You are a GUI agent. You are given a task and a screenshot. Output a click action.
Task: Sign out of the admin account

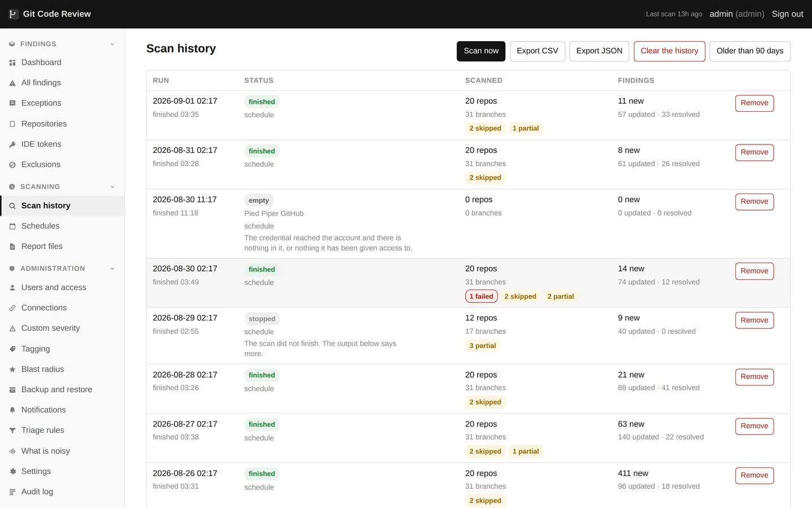click(x=787, y=14)
